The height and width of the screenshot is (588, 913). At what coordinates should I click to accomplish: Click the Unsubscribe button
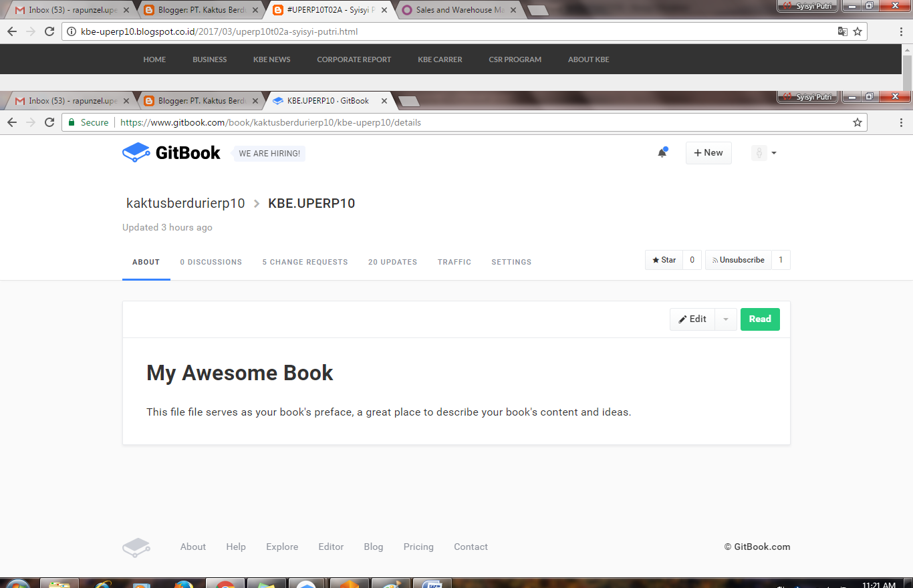click(739, 260)
